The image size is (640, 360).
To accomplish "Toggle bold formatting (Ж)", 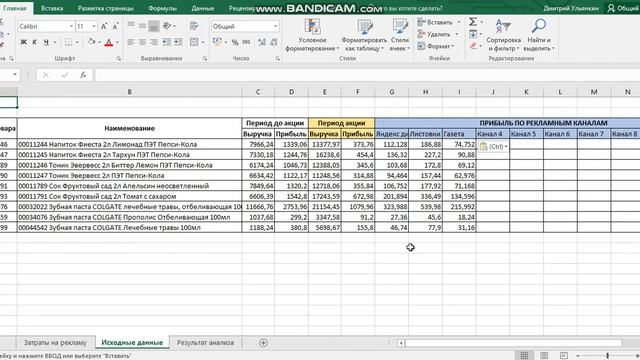I will (24, 42).
